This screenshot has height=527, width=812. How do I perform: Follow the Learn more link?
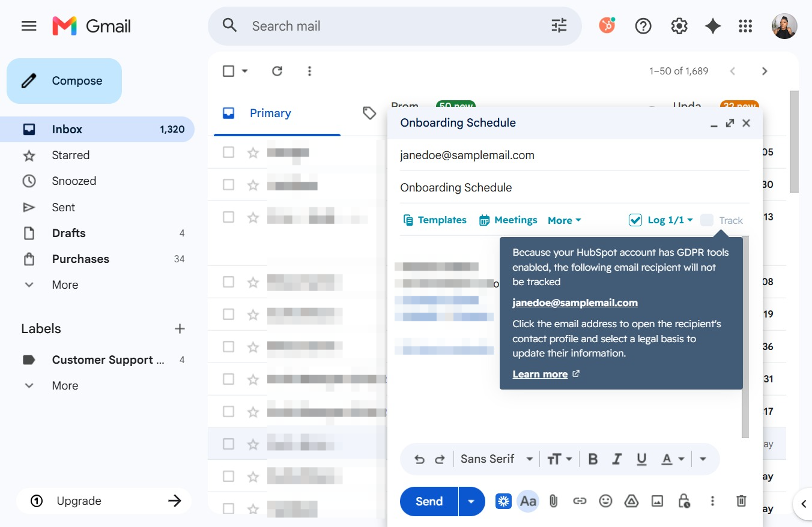pos(546,374)
